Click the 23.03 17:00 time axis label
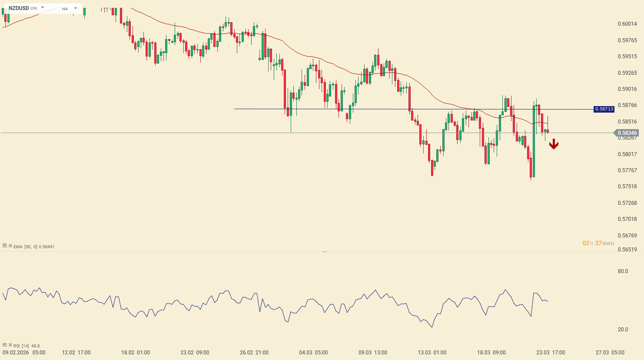644x360 pixels. (x=551, y=353)
